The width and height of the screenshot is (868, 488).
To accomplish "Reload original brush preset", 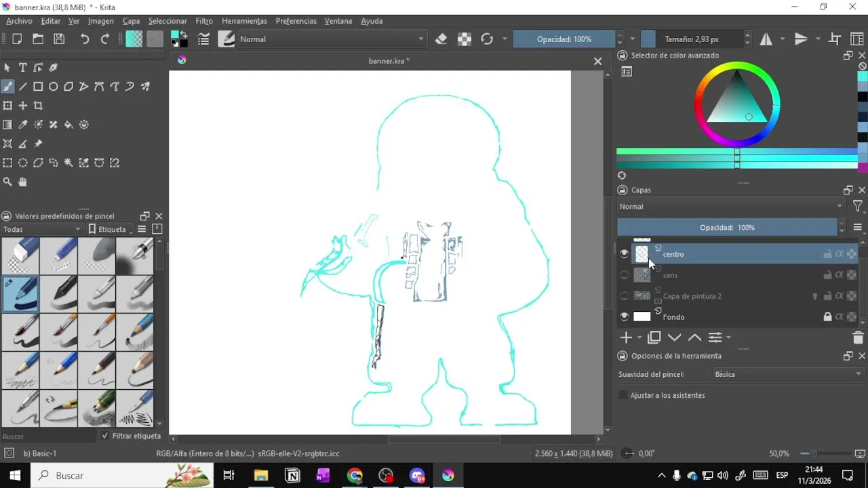I will point(487,39).
